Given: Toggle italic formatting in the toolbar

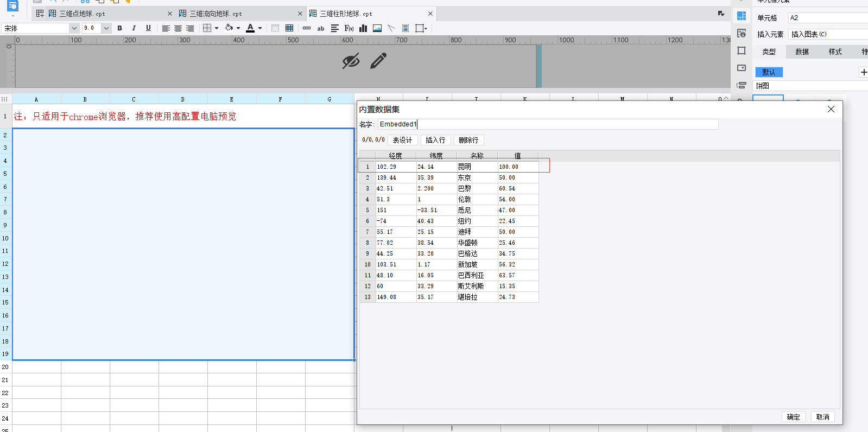Looking at the screenshot, I should pyautogui.click(x=134, y=28).
